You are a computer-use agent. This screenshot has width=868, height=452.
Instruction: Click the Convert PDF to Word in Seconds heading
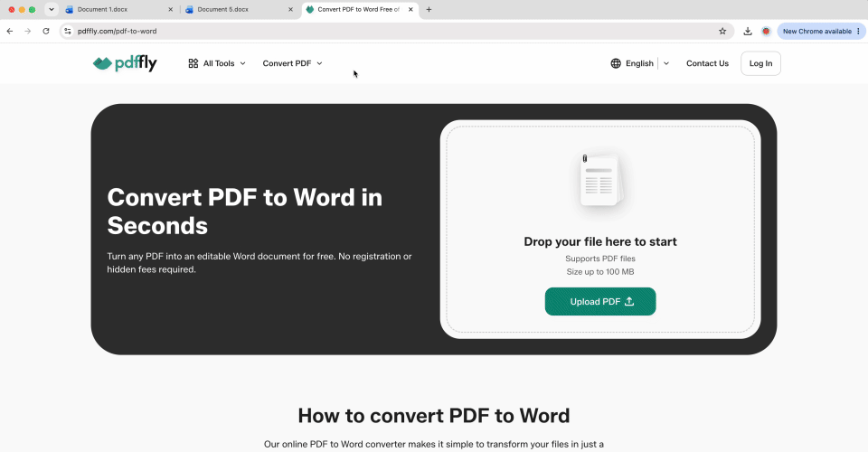tap(245, 212)
